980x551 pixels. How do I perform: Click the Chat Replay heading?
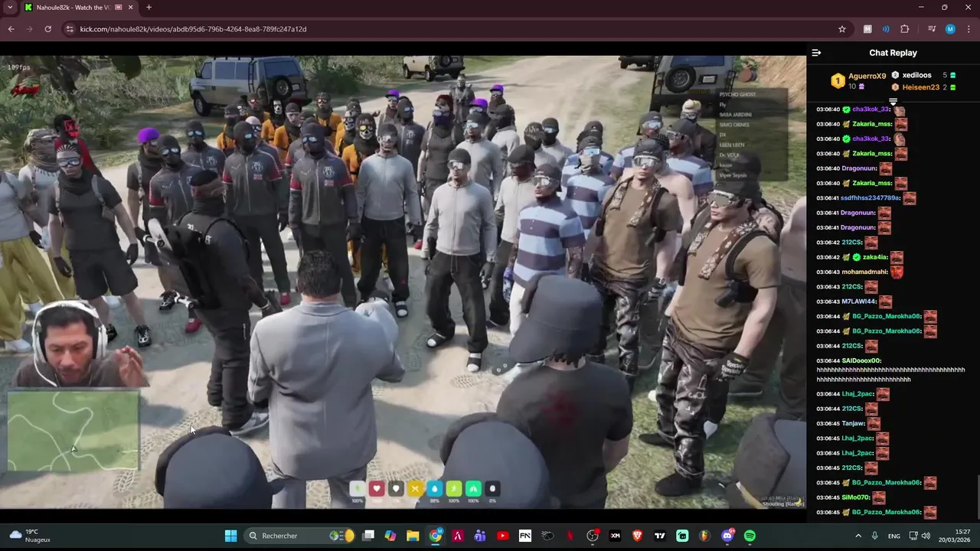(x=893, y=53)
